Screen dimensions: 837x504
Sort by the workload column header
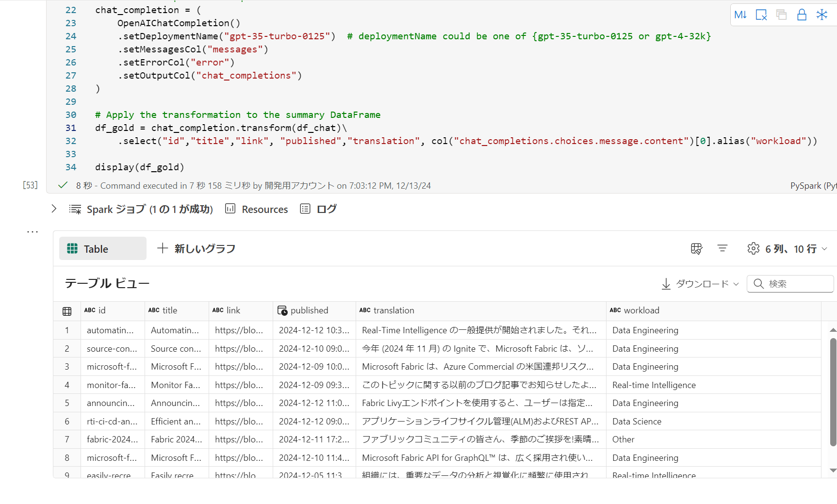coord(713,310)
